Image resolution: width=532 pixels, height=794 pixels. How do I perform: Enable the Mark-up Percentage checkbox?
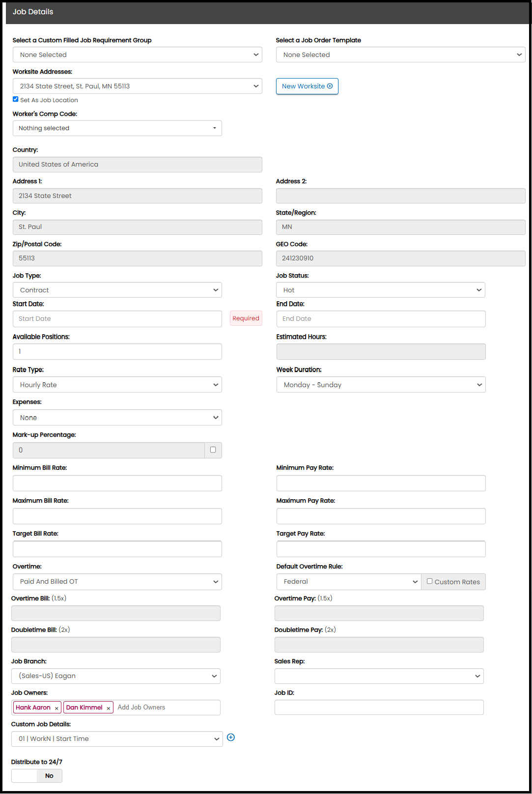pyautogui.click(x=213, y=450)
